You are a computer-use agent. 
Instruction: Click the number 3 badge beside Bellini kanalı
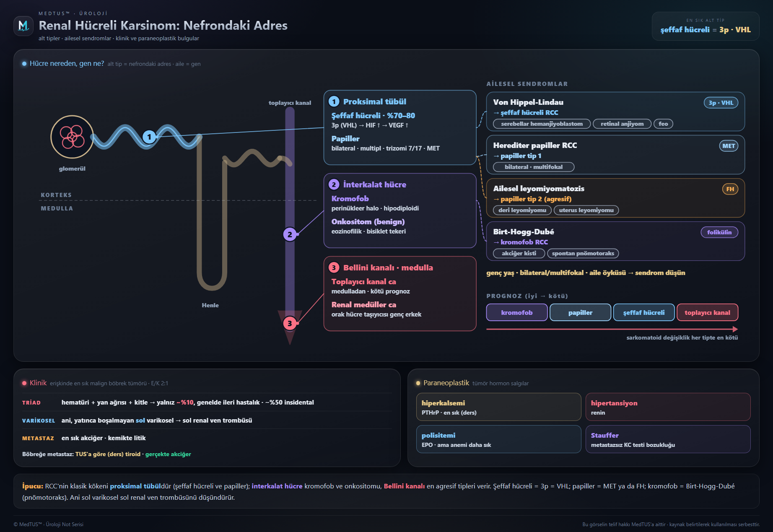(x=334, y=267)
